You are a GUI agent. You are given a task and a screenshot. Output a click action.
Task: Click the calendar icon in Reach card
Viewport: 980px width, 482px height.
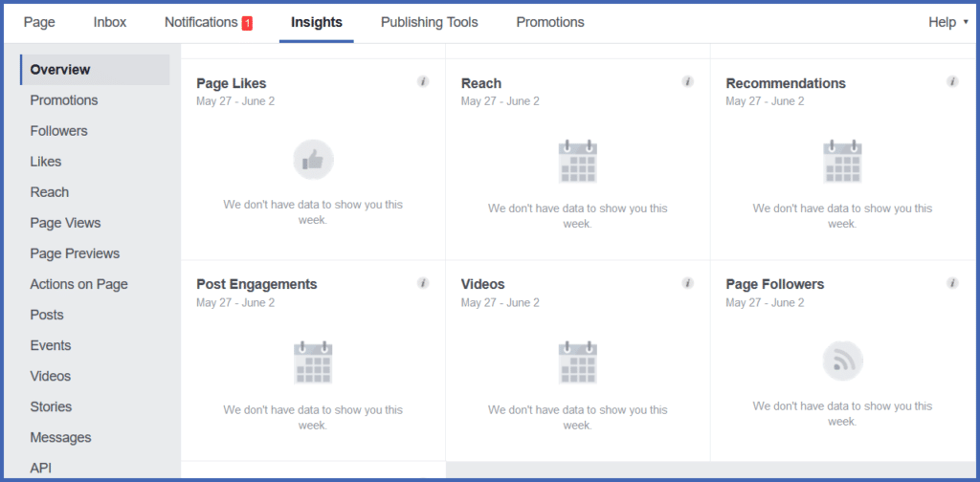[x=577, y=161]
